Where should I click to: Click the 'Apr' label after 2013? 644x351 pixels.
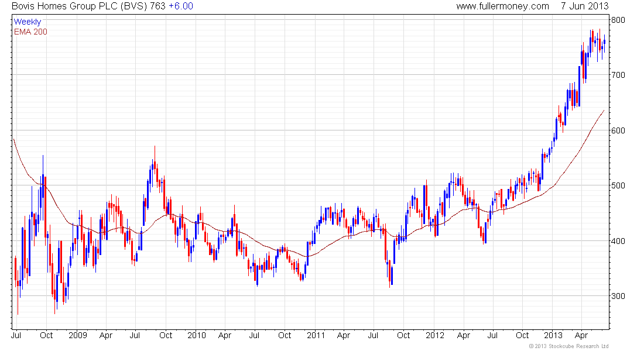[581, 335]
